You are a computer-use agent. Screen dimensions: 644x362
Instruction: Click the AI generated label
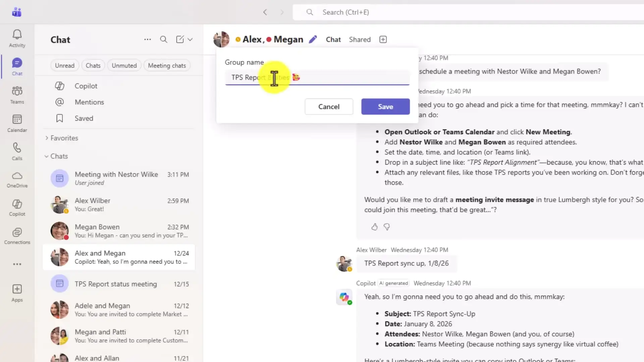pyautogui.click(x=393, y=283)
